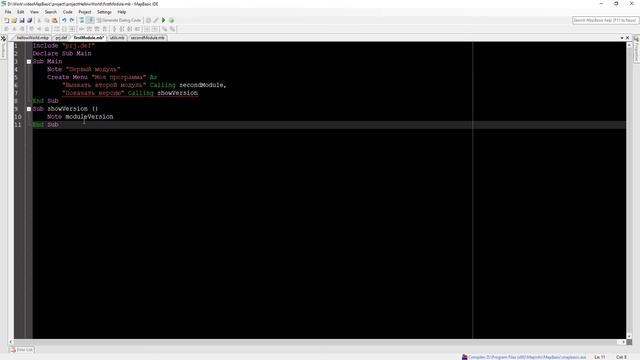The height and width of the screenshot is (360, 640).
Task: Open file using the folder icon
Action: click(14, 20)
